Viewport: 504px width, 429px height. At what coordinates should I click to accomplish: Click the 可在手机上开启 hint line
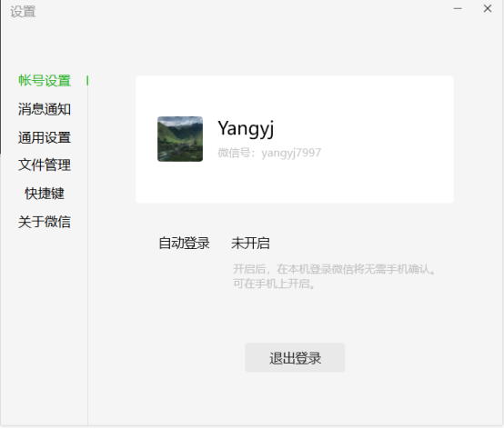[x=274, y=284]
